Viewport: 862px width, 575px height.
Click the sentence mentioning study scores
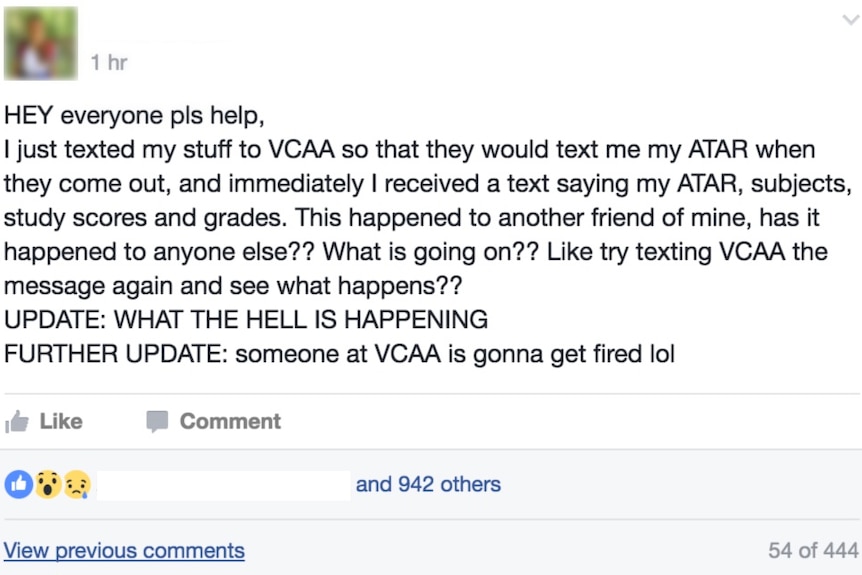[x=145, y=218]
